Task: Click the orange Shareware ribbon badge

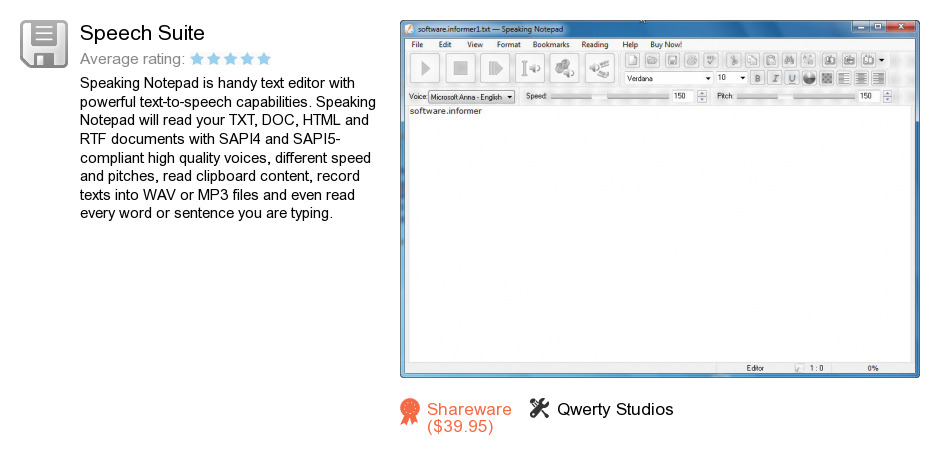Action: click(409, 412)
